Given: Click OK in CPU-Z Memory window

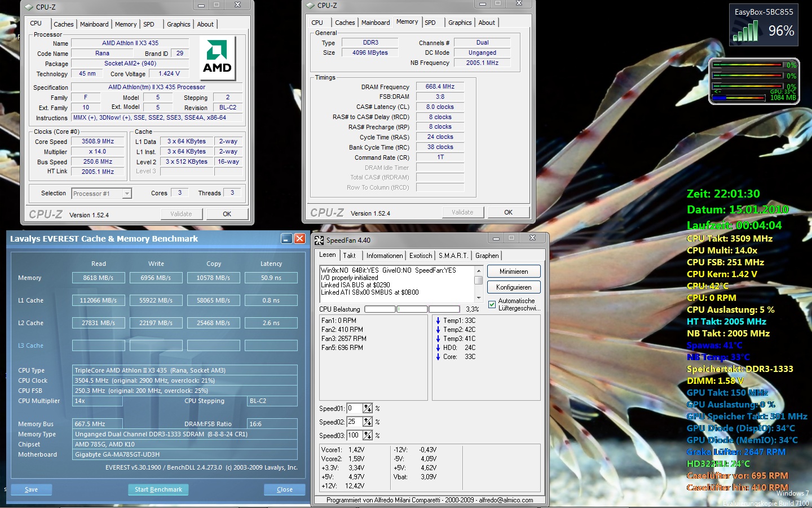Looking at the screenshot, I should (508, 212).
